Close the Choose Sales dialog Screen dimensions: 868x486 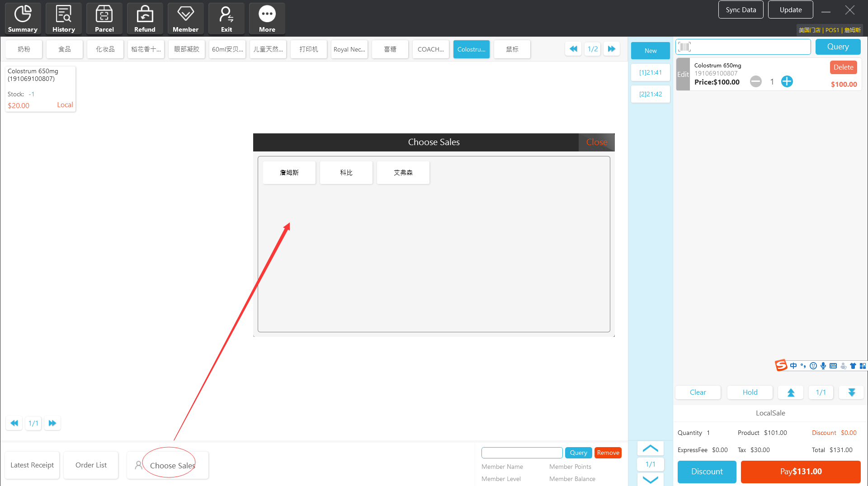tap(596, 142)
